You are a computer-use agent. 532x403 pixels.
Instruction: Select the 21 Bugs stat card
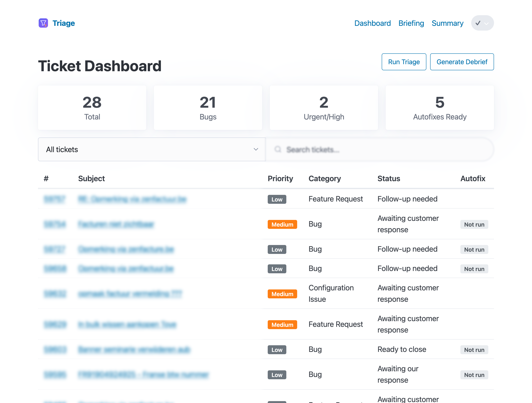point(208,108)
